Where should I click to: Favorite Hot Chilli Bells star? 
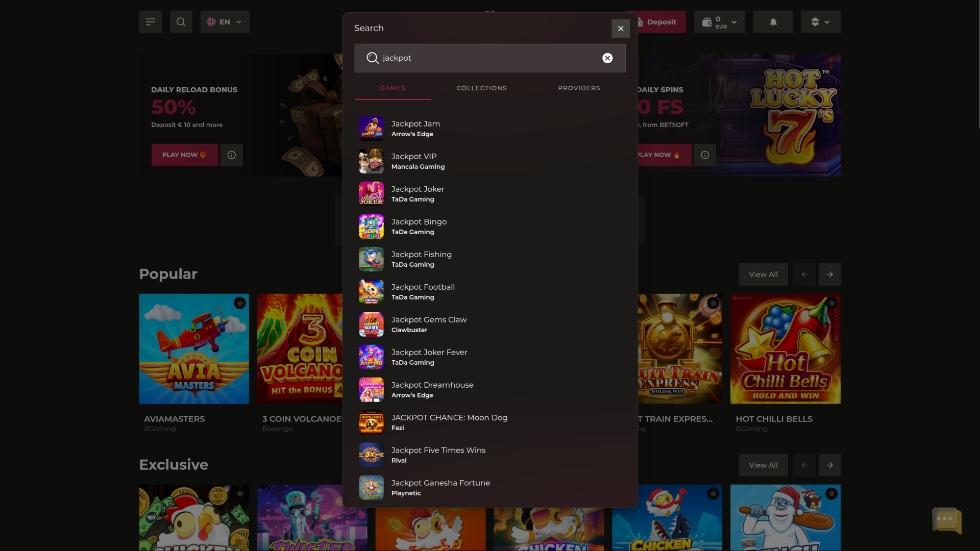pos(831,303)
